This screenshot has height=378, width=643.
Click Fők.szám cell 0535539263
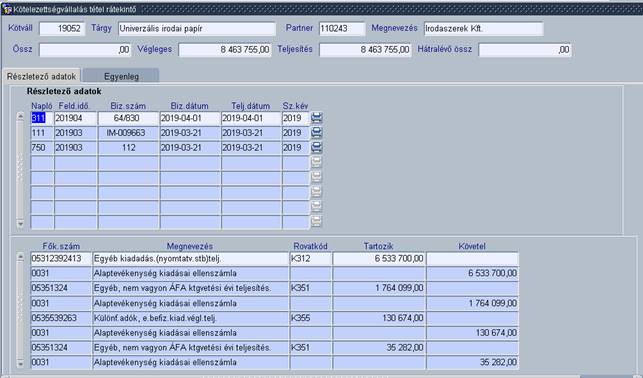point(62,318)
